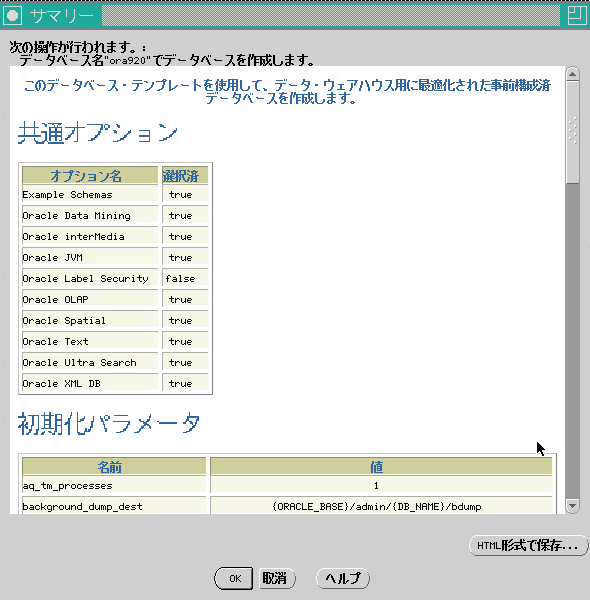Image resolution: width=590 pixels, height=600 pixels.
Task: Click the Oracle Data Mining cell
Action: click(x=90, y=215)
